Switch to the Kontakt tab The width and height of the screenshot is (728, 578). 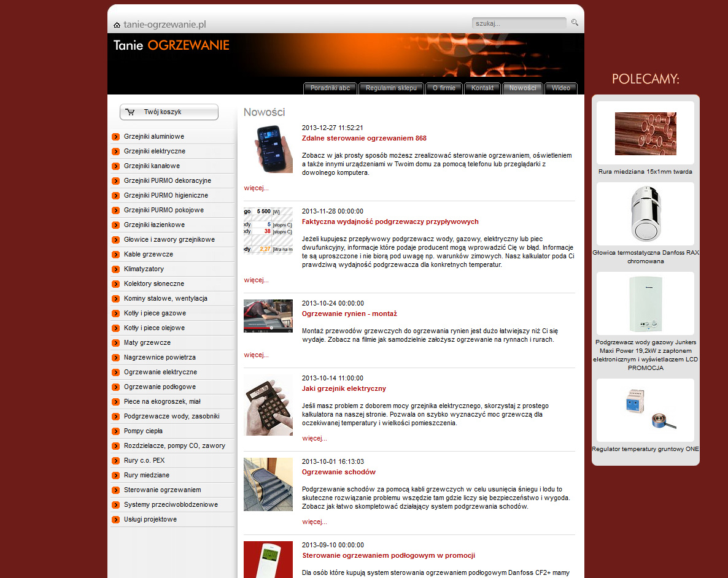[482, 88]
